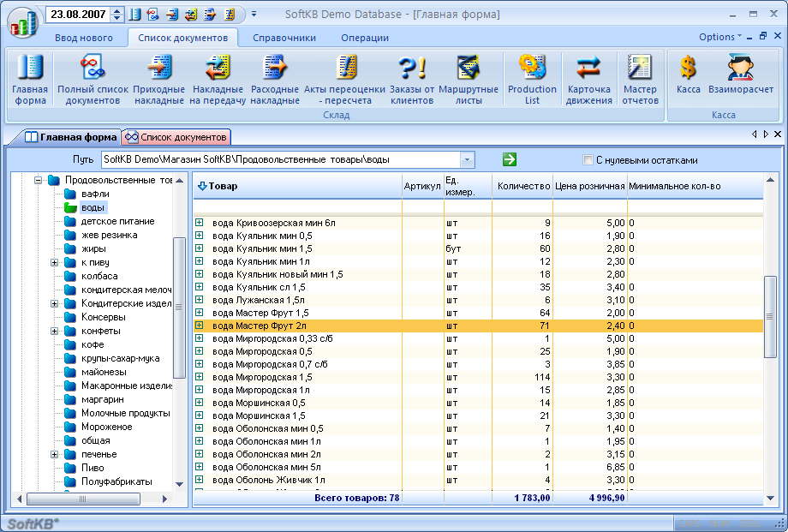Image resolution: width=788 pixels, height=532 pixels.
Task: Select row вода Моршинская 0,5
Action: coord(478,403)
